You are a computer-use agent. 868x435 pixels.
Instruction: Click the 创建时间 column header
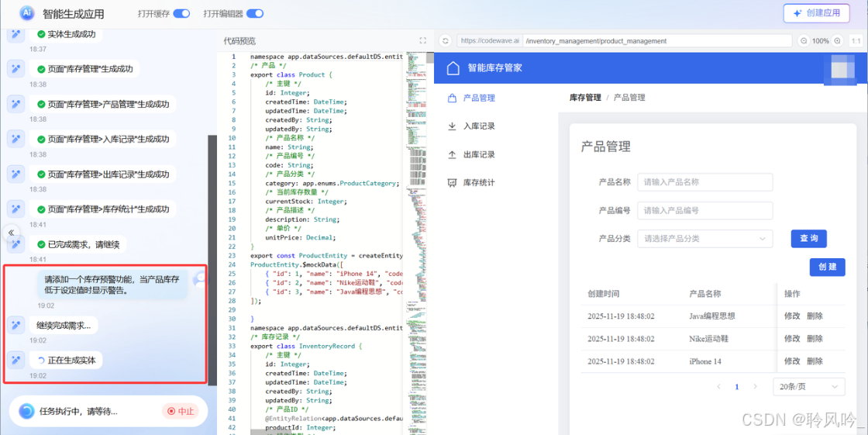[x=604, y=294]
